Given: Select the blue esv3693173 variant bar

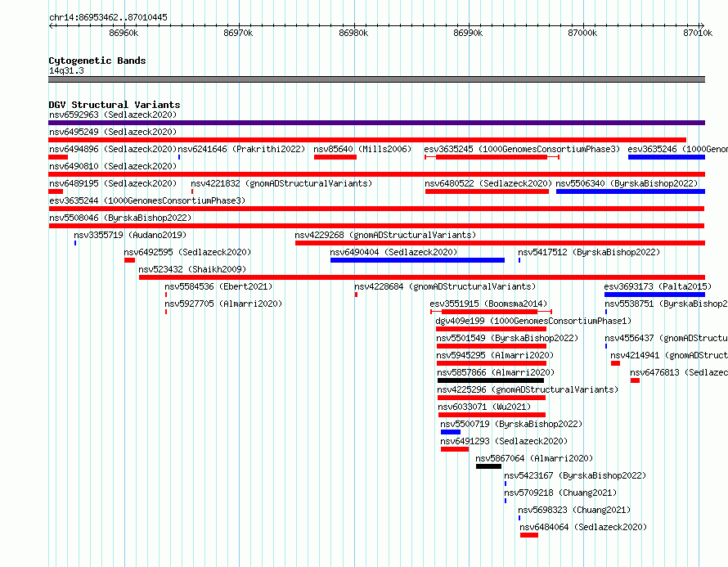Looking at the screenshot, I should pyautogui.click(x=654, y=295).
